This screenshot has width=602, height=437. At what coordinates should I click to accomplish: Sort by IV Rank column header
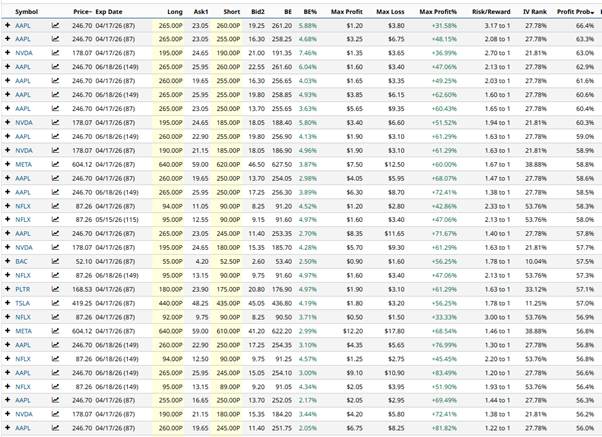535,12
